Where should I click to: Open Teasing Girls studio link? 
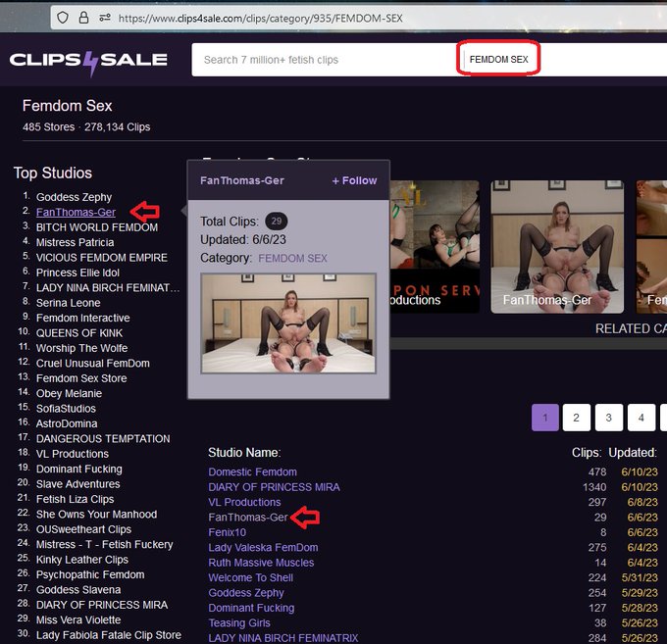pyautogui.click(x=239, y=622)
